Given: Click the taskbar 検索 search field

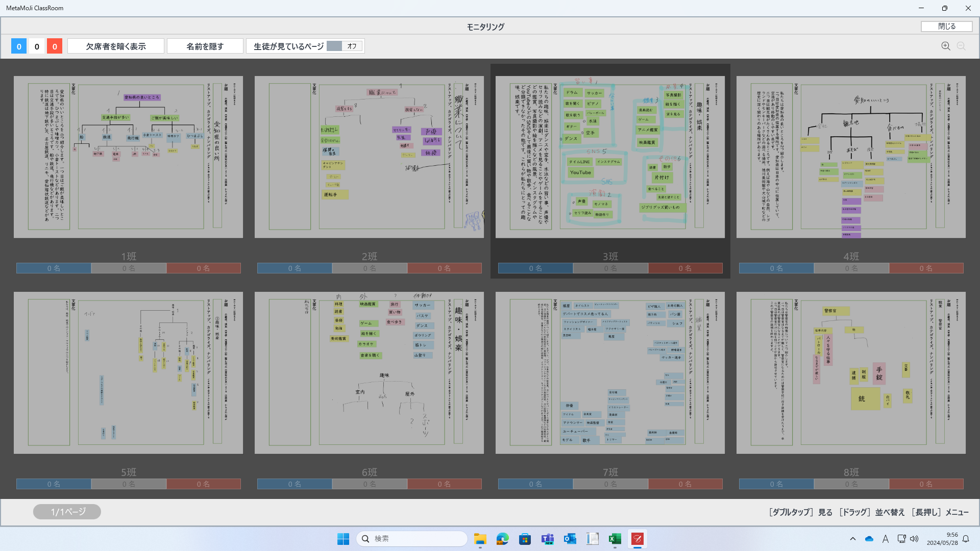Looking at the screenshot, I should (411, 539).
